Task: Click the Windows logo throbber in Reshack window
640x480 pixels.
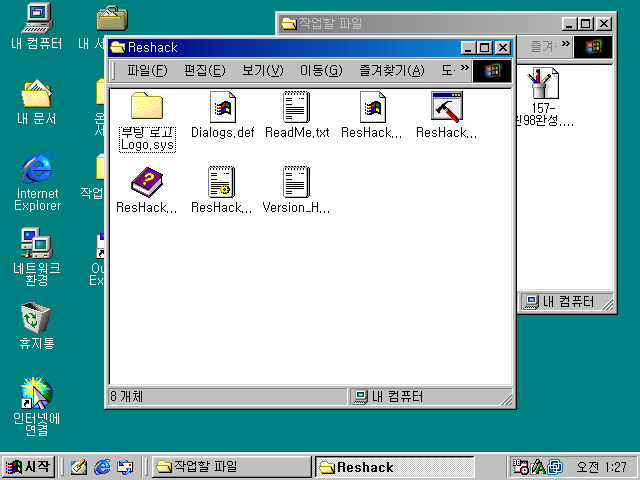Action: [492, 71]
